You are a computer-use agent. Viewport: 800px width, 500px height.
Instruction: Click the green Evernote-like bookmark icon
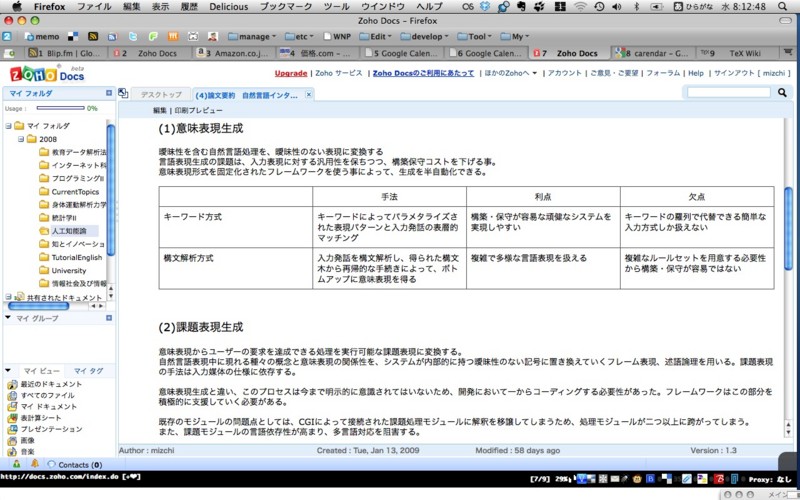[x=153, y=36]
